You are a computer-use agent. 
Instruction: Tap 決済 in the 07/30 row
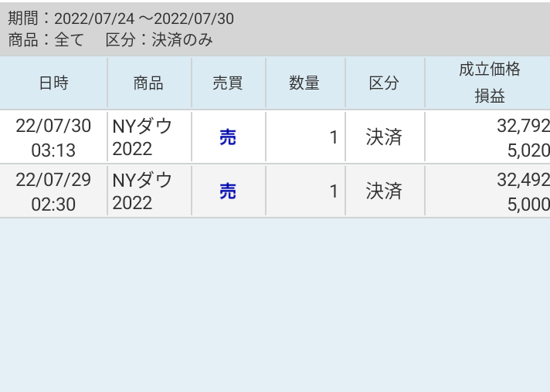(x=384, y=138)
